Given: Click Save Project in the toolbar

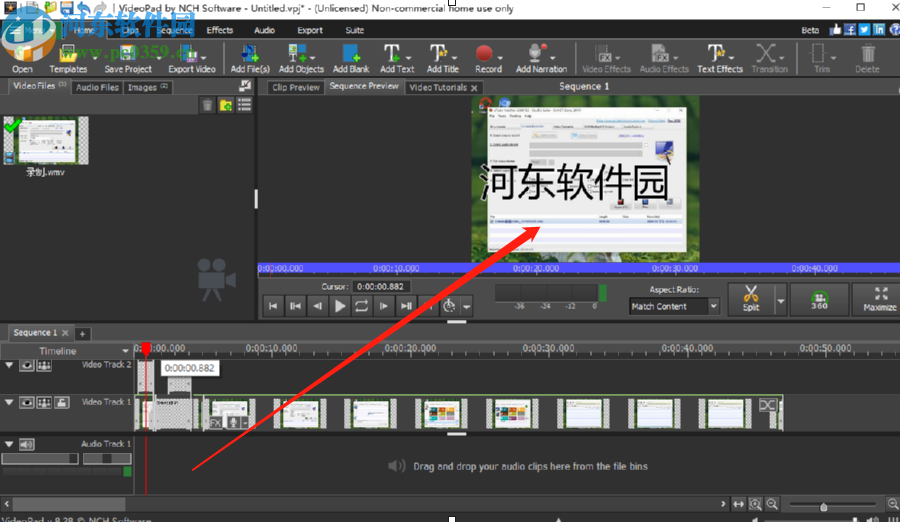Looking at the screenshot, I should tap(128, 58).
